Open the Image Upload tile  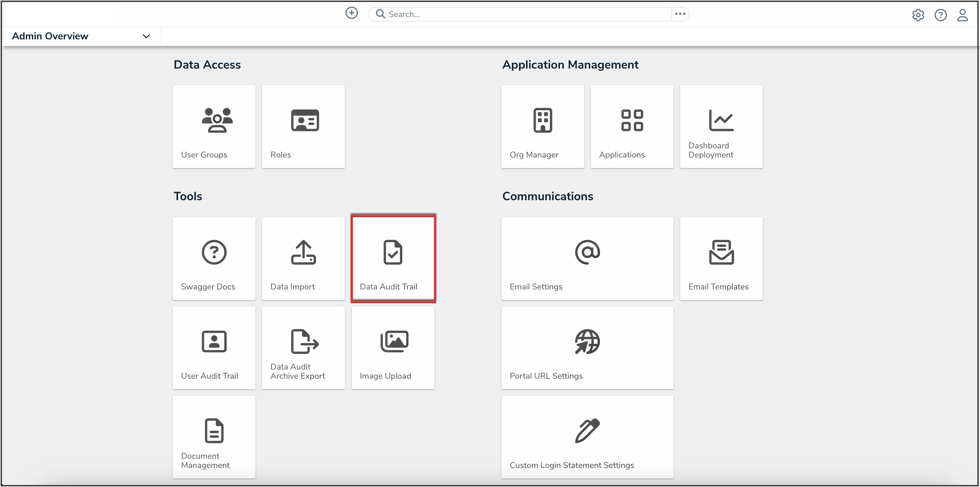393,348
